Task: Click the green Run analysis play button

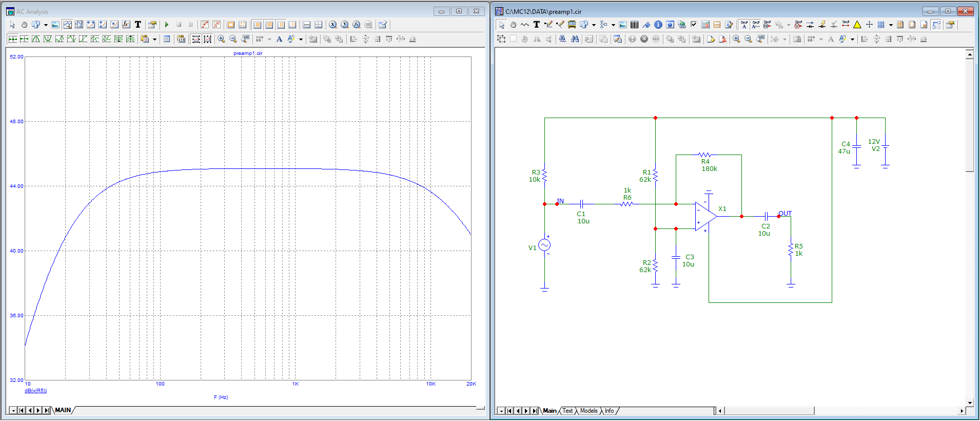Action: [x=167, y=25]
